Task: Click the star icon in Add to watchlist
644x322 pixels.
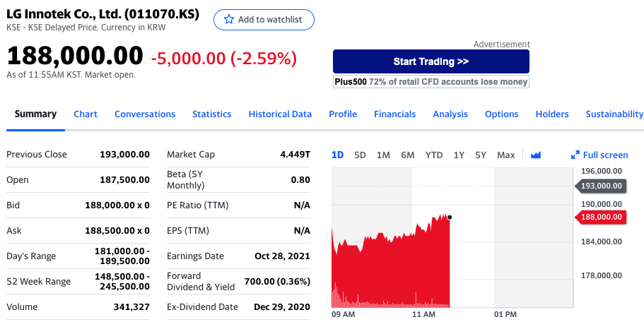Action: 229,19
